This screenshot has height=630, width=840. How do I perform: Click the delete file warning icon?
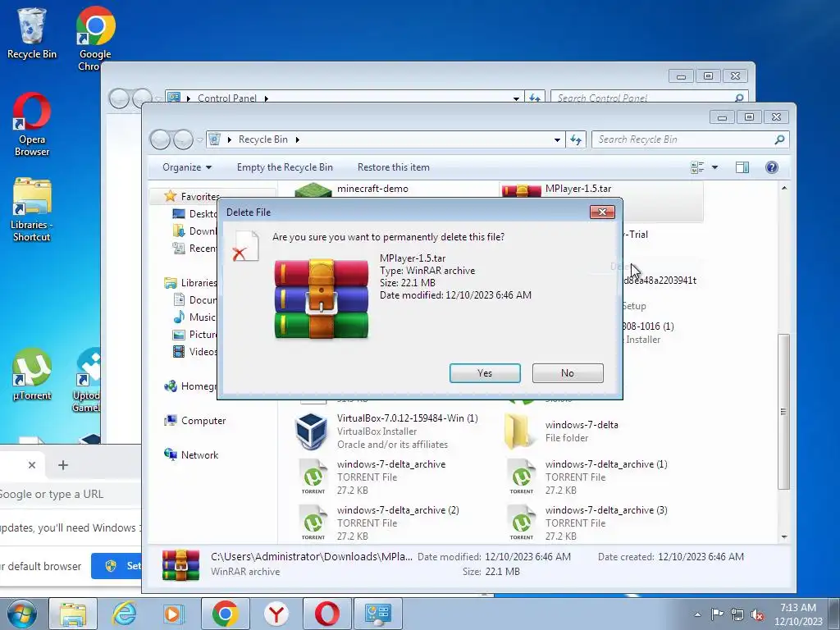246,246
